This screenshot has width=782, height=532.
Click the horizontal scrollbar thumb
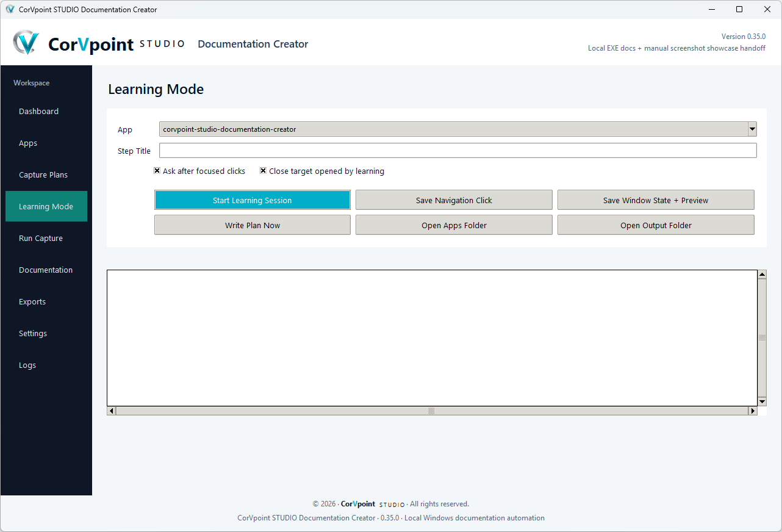pos(432,411)
